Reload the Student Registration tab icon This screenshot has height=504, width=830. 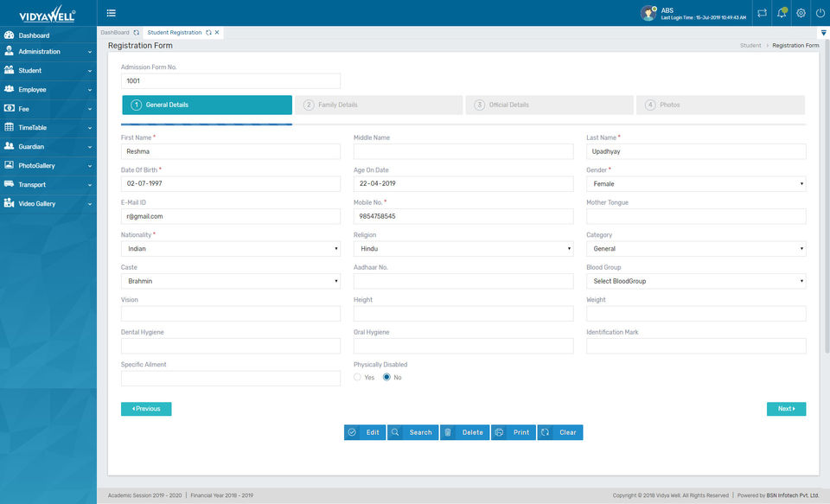click(x=208, y=33)
